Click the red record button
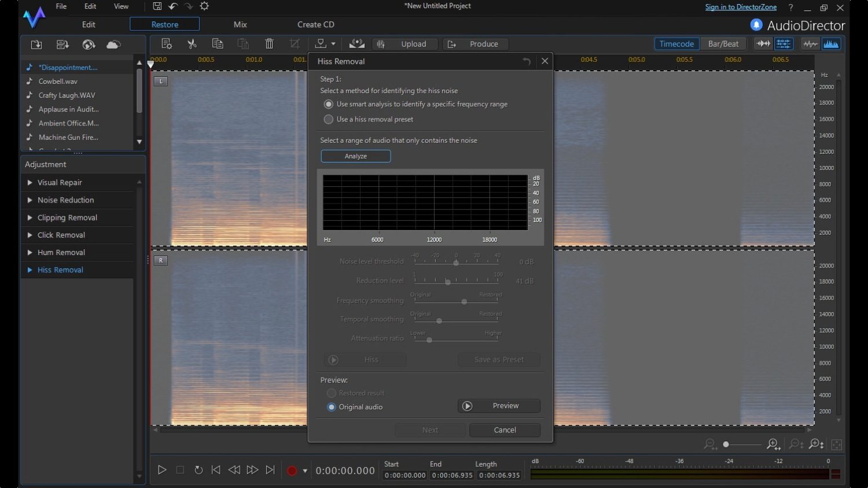Image resolution: width=868 pixels, height=488 pixels. pyautogui.click(x=292, y=471)
